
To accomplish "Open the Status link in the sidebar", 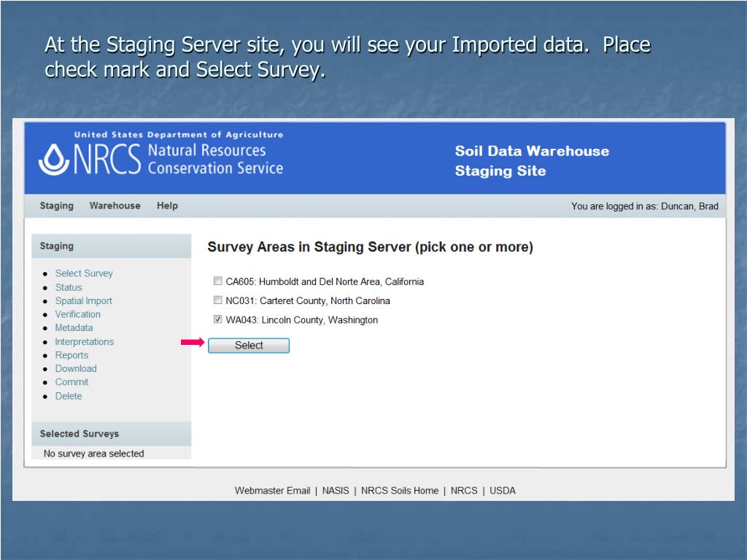I will click(69, 287).
